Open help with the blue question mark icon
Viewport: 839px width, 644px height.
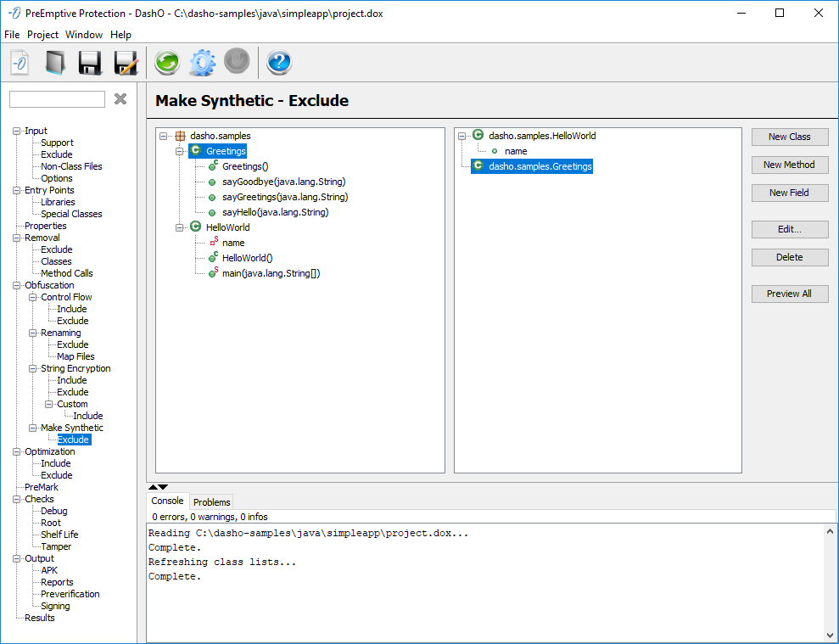tap(279, 63)
